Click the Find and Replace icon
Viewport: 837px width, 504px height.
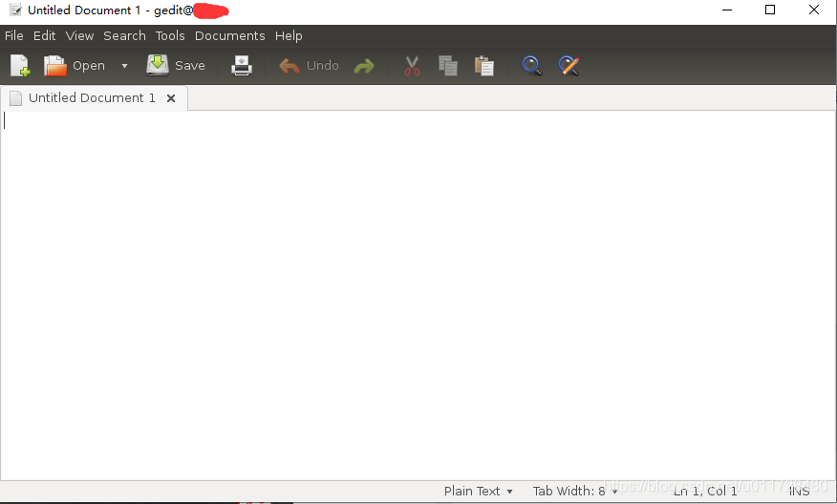[569, 66]
